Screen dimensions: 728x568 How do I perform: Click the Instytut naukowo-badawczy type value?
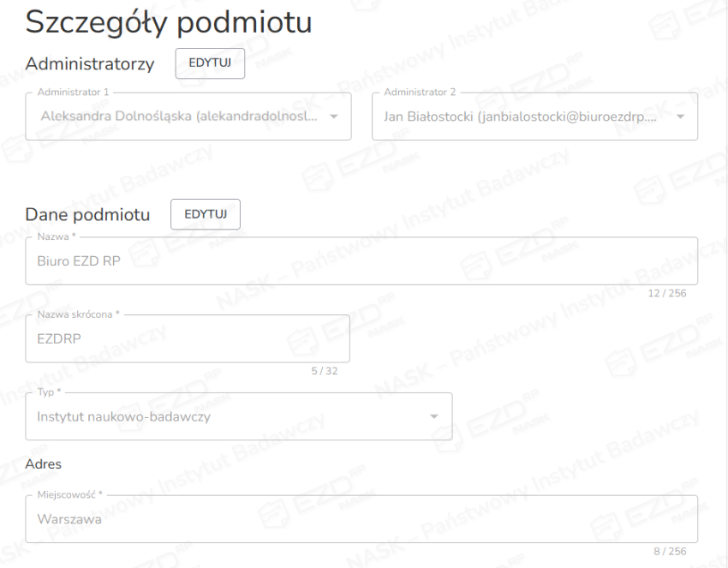tap(124, 417)
